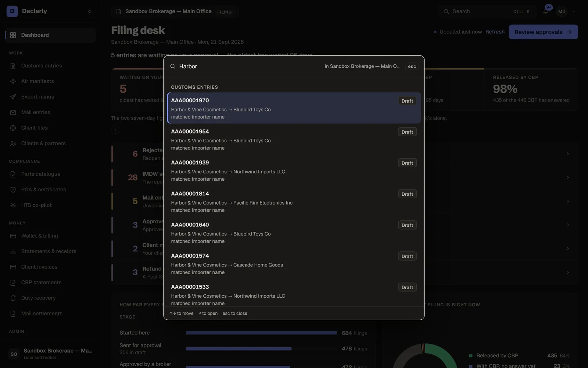
Task: Open the MD user avatar menu
Action: (x=562, y=11)
